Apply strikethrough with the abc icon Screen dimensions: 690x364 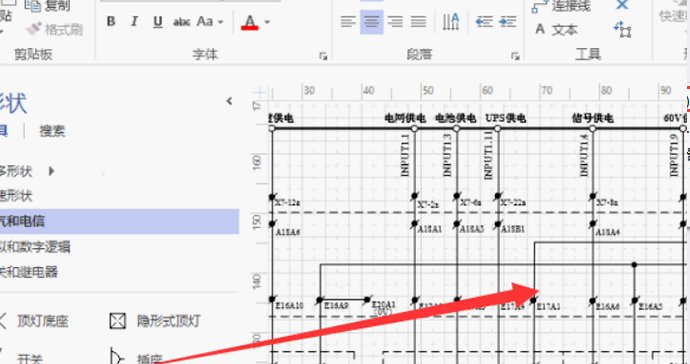pyautogui.click(x=181, y=22)
